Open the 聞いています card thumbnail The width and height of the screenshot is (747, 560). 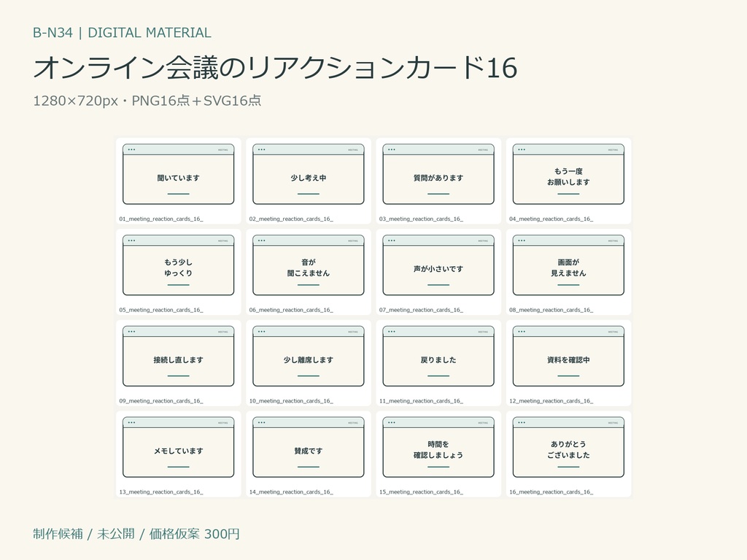click(x=178, y=174)
